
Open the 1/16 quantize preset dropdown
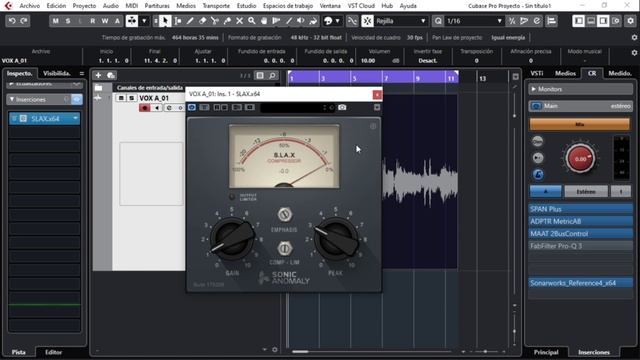click(x=474, y=21)
